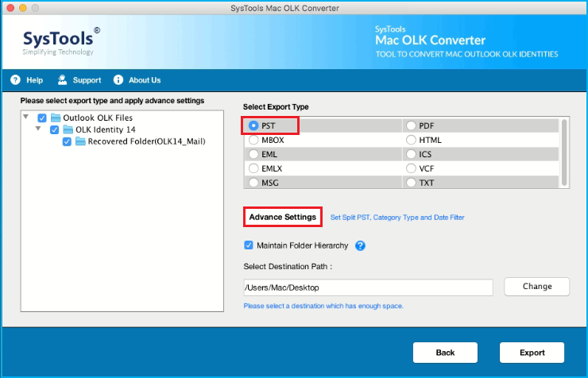The image size is (588, 378).
Task: Uncheck the Outlook OLK Files checkbox
Action: point(42,118)
